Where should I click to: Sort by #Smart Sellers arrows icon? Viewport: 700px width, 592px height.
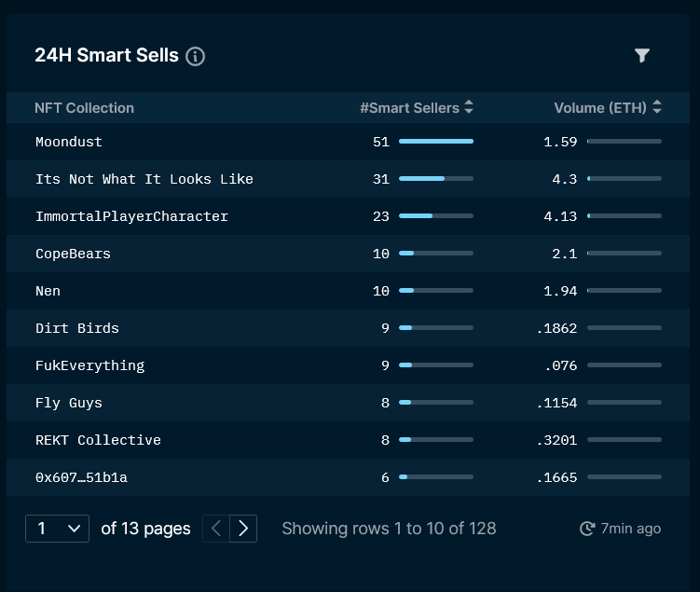point(469,107)
